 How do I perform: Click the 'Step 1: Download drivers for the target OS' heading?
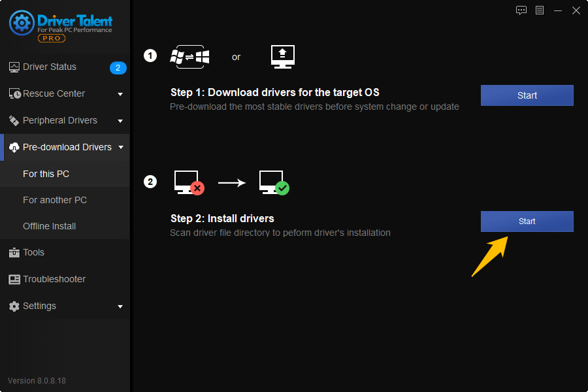coord(275,92)
